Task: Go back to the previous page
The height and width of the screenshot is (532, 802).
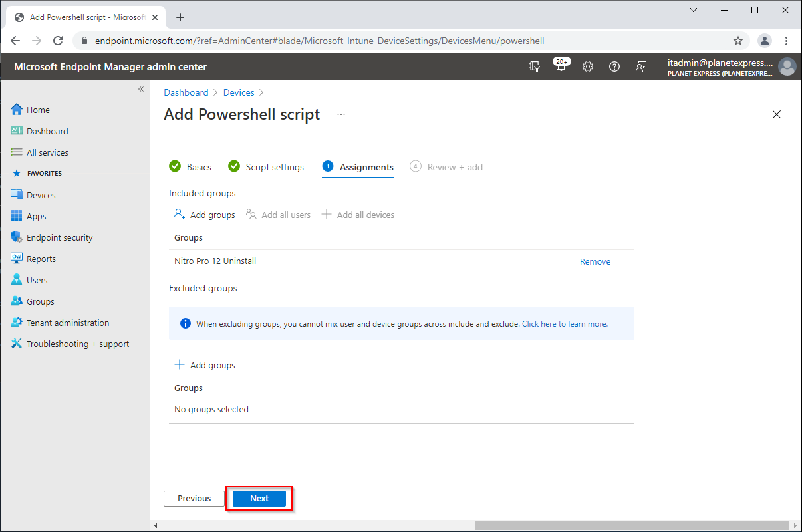Action: click(15, 41)
